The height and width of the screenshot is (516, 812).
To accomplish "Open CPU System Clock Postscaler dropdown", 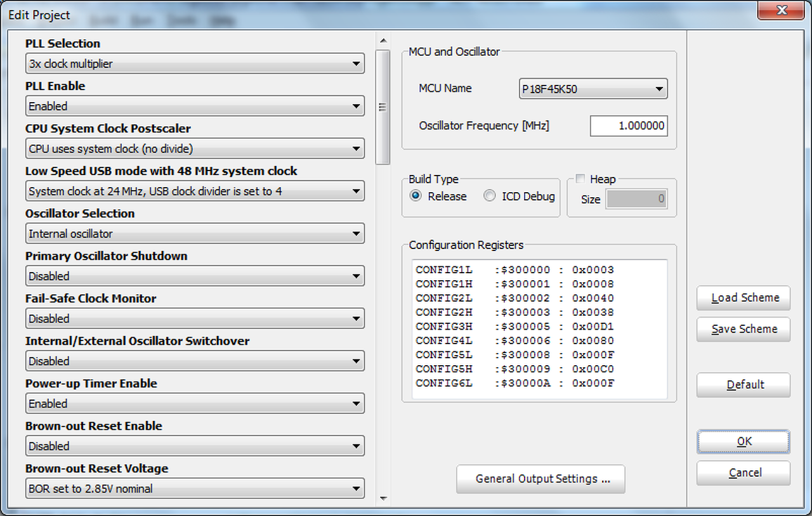I will [195, 149].
